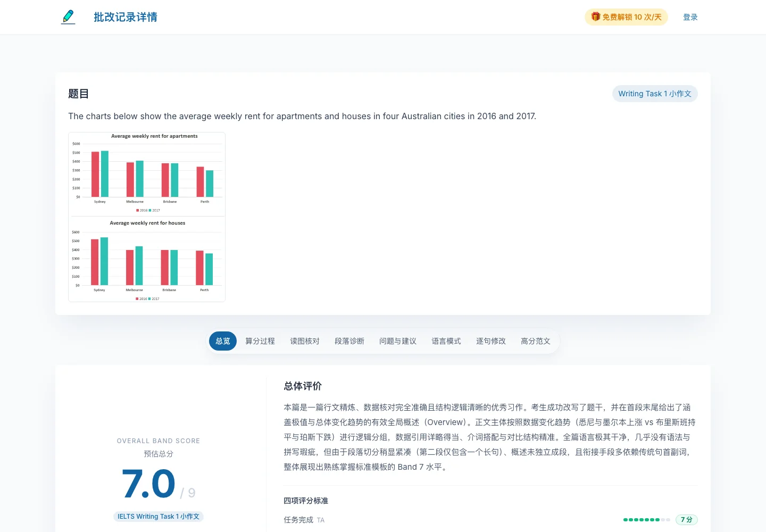Image resolution: width=766 pixels, height=532 pixels.
Task: Click the Writing Task 1 小作文 badge
Action: pos(655,94)
